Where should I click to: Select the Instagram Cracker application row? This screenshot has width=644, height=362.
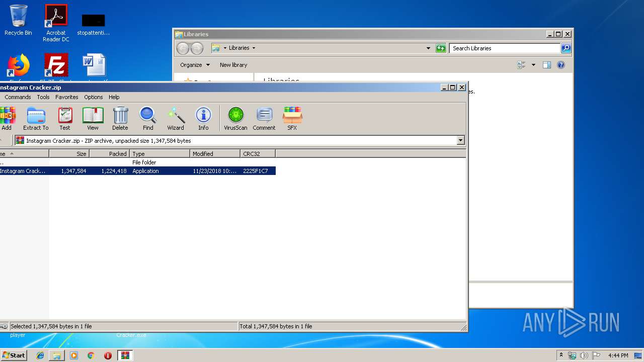tap(137, 171)
